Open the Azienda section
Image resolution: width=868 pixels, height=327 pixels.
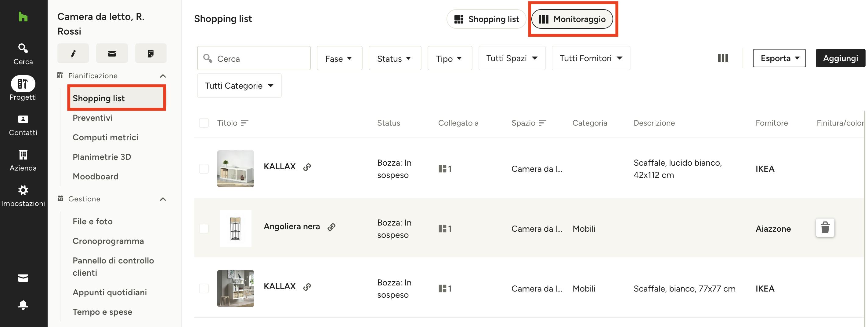(x=23, y=160)
